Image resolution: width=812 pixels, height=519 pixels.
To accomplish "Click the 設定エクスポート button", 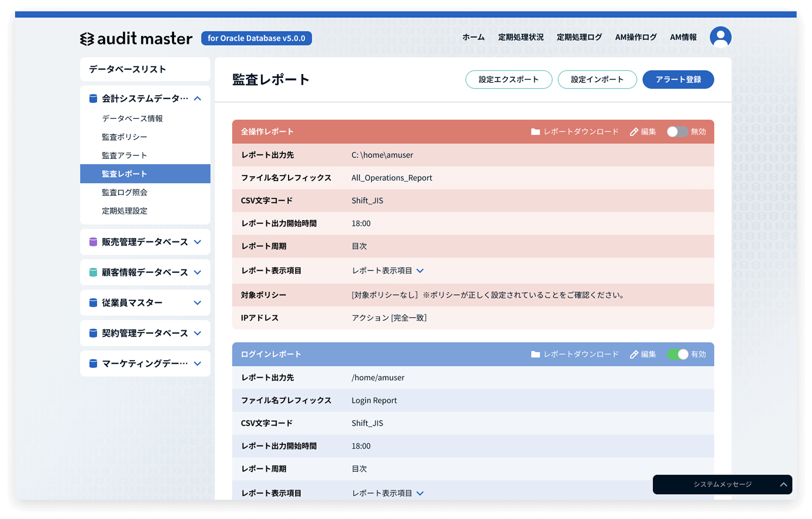I will coord(508,80).
